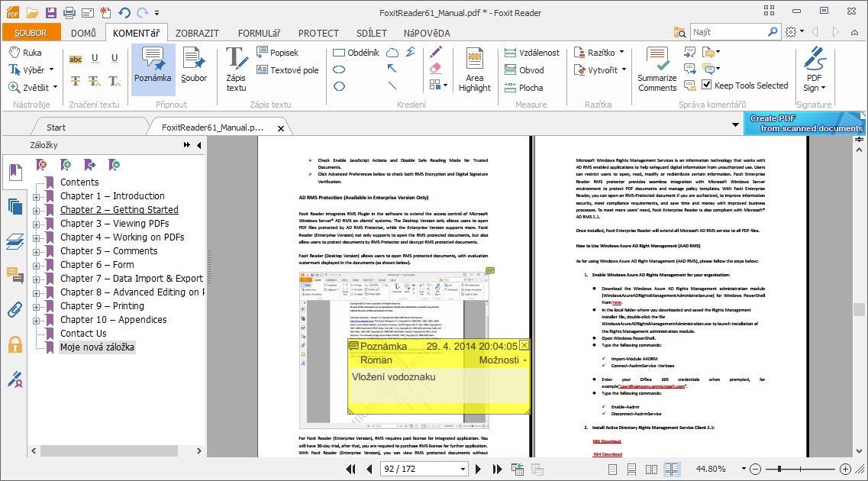This screenshot has width=868, height=481.
Task: Open the Chapter 2 – Getting Started bookmark
Action: click(x=119, y=210)
